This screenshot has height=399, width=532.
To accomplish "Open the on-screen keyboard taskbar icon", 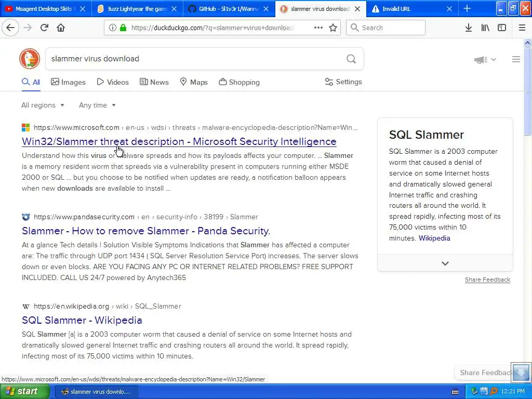I will (455, 392).
